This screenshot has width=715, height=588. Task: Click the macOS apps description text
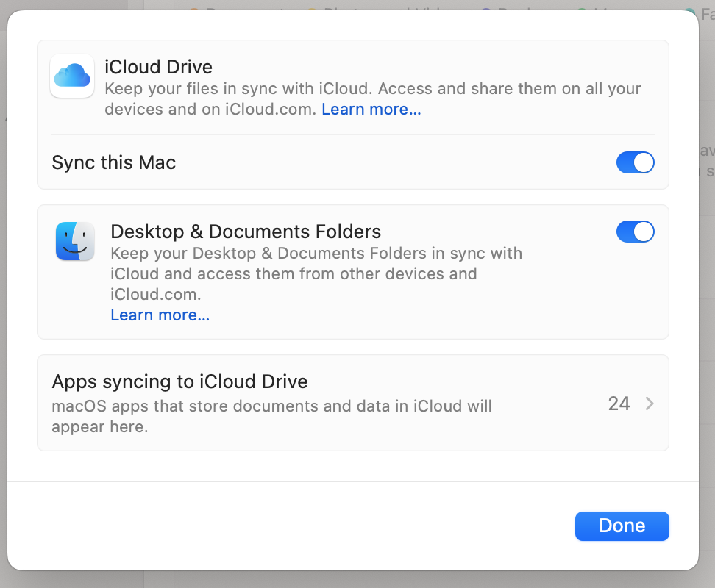click(x=271, y=416)
